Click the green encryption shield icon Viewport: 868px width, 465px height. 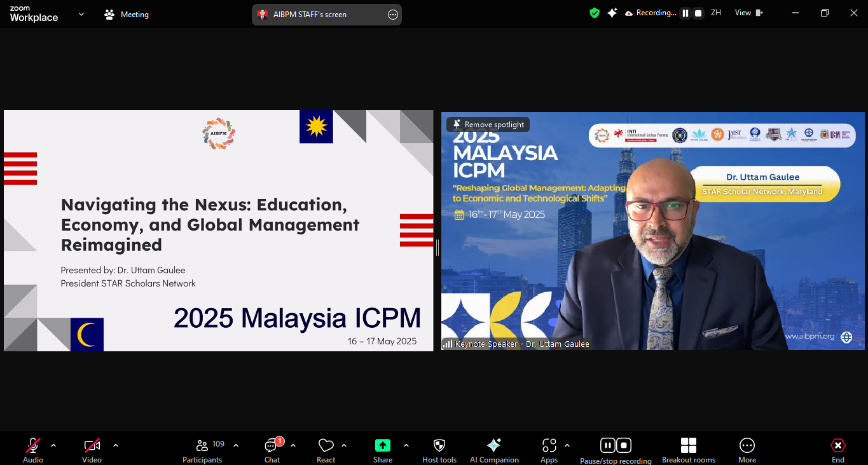[x=595, y=13]
